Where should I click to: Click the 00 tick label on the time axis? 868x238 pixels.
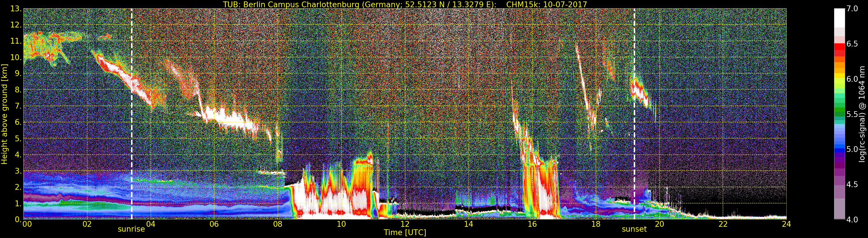point(27,224)
